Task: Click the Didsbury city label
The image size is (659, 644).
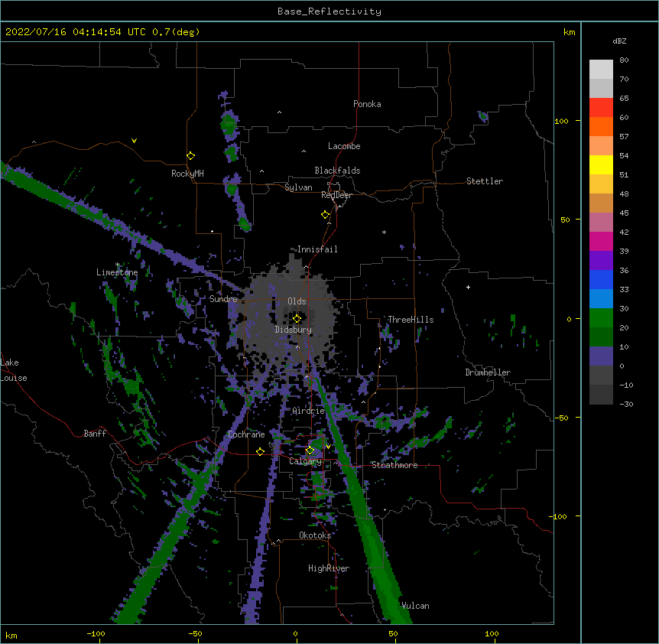Action: 294,330
